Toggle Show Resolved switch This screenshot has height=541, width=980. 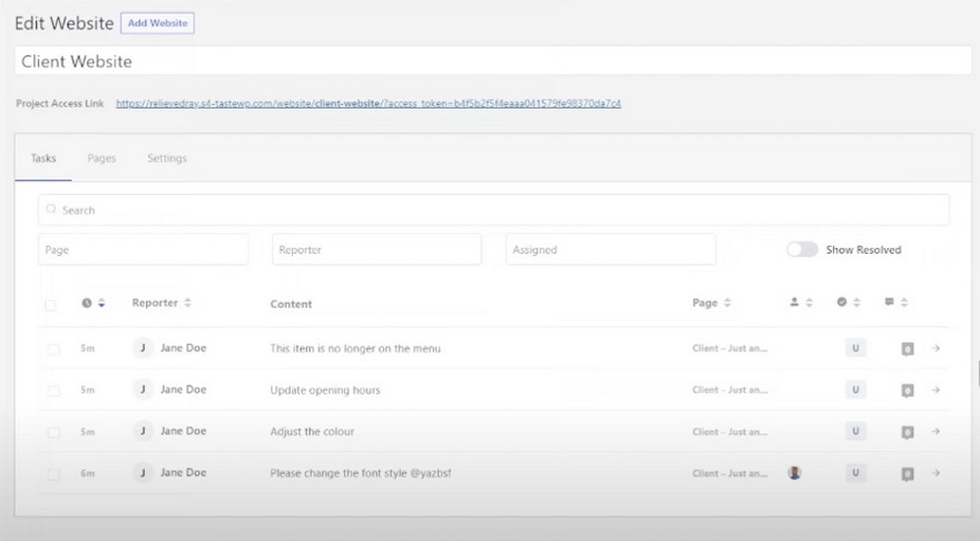(x=802, y=249)
